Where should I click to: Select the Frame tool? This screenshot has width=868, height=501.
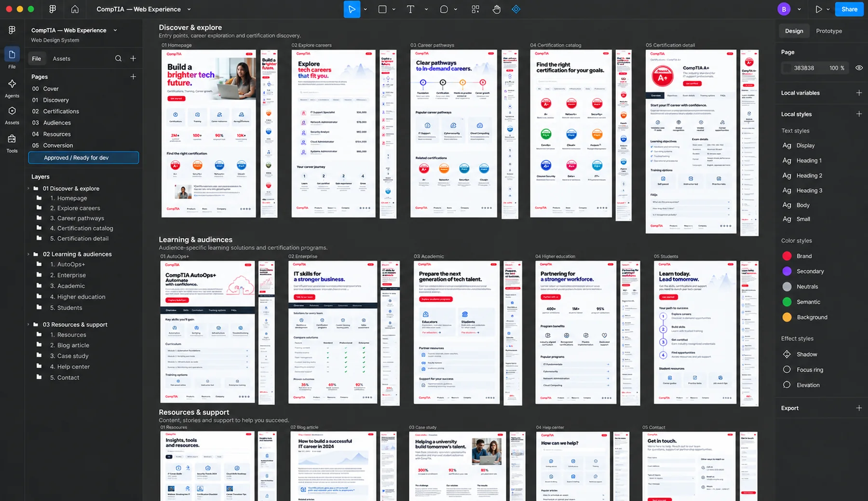pos(382,9)
